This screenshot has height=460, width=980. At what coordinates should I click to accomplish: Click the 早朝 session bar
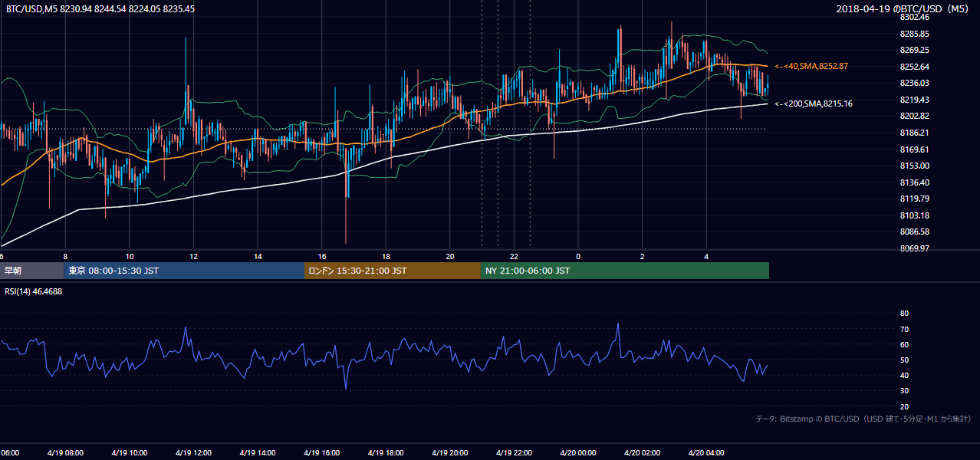pos(31,271)
